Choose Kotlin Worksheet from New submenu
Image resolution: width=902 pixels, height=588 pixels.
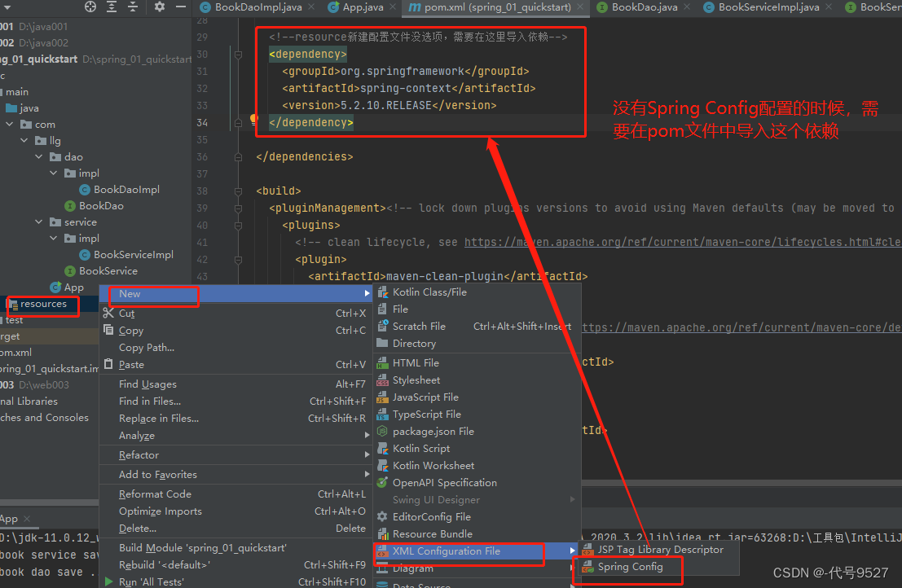[x=477, y=466]
